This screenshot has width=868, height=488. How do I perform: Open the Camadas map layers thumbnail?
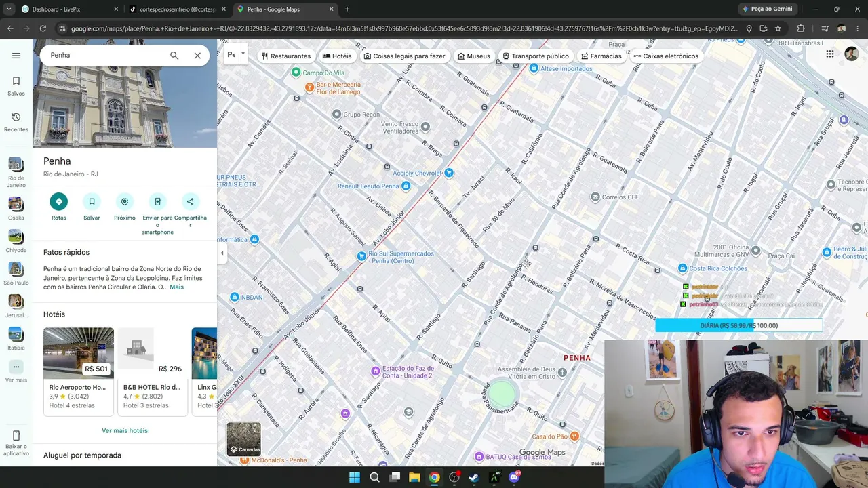(x=244, y=439)
